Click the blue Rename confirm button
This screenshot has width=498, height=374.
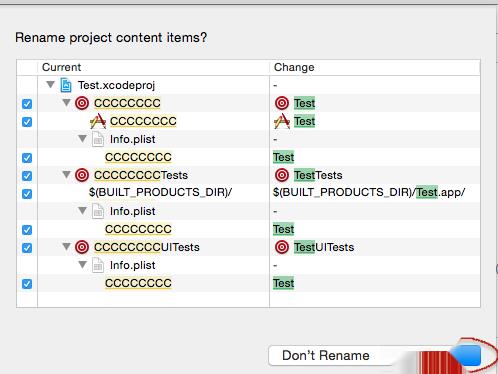pyautogui.click(x=467, y=355)
